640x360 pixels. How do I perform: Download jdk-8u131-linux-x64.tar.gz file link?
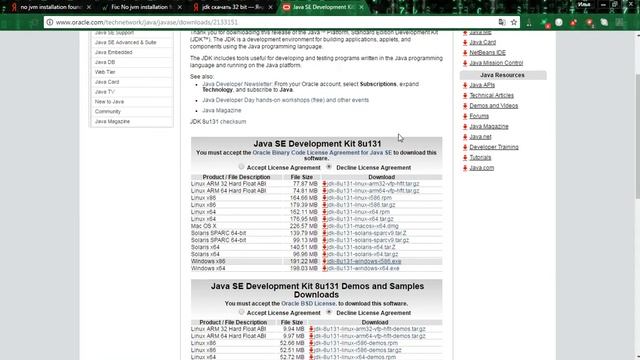click(360, 219)
